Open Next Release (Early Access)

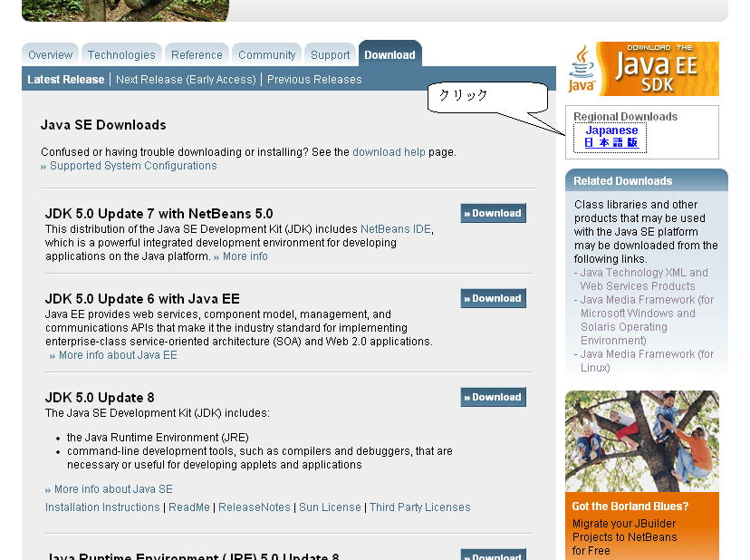(x=186, y=80)
